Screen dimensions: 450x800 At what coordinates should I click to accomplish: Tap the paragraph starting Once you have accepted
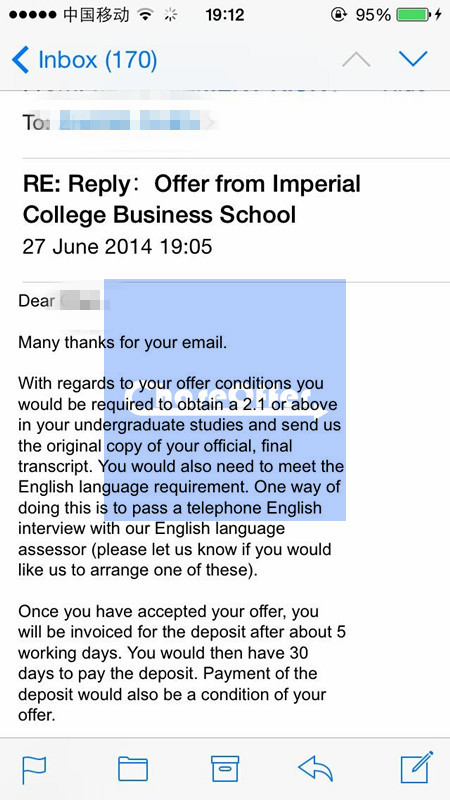(x=182, y=663)
